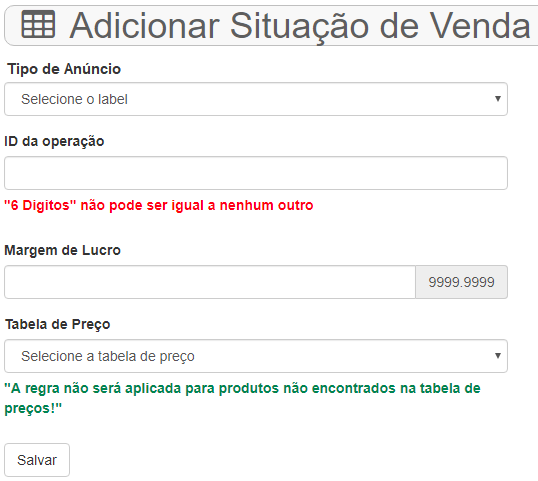The width and height of the screenshot is (538, 481).
Task: Click the arrow of Selecione o label
Action: 498,99
